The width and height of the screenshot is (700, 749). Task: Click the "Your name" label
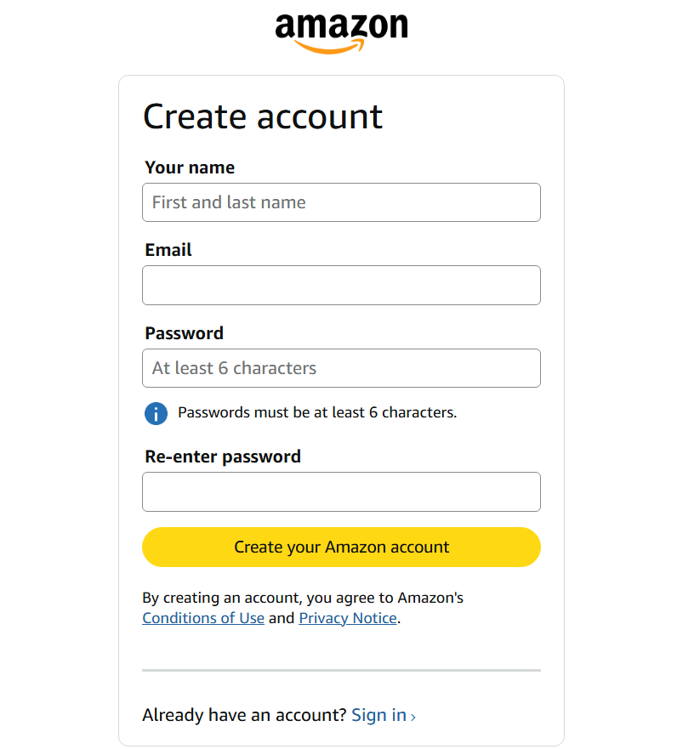pyautogui.click(x=190, y=167)
